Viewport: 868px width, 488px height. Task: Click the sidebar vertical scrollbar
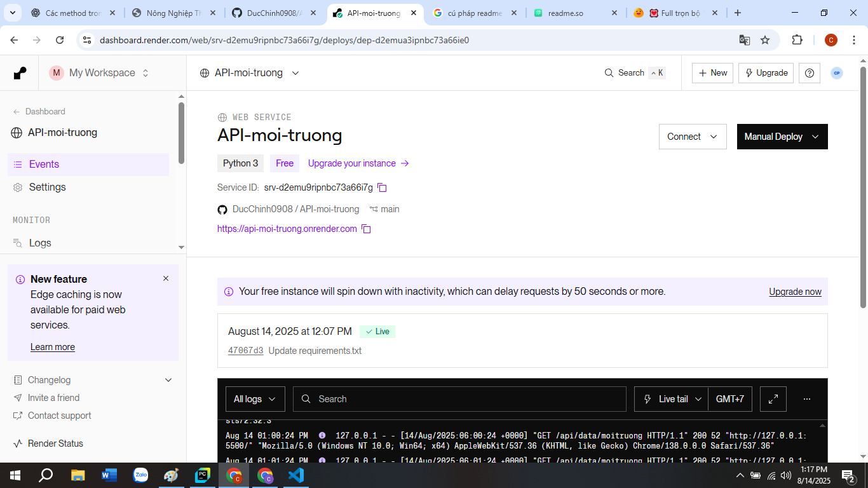pyautogui.click(x=181, y=133)
